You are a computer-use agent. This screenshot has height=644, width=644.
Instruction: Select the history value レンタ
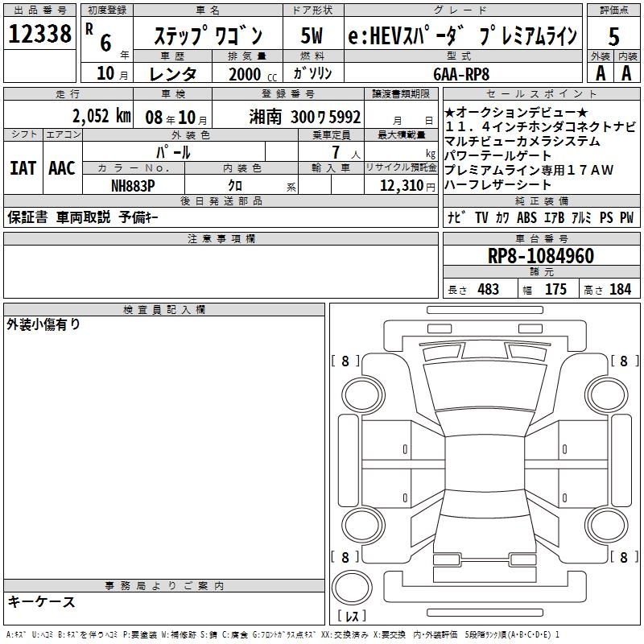[173, 74]
